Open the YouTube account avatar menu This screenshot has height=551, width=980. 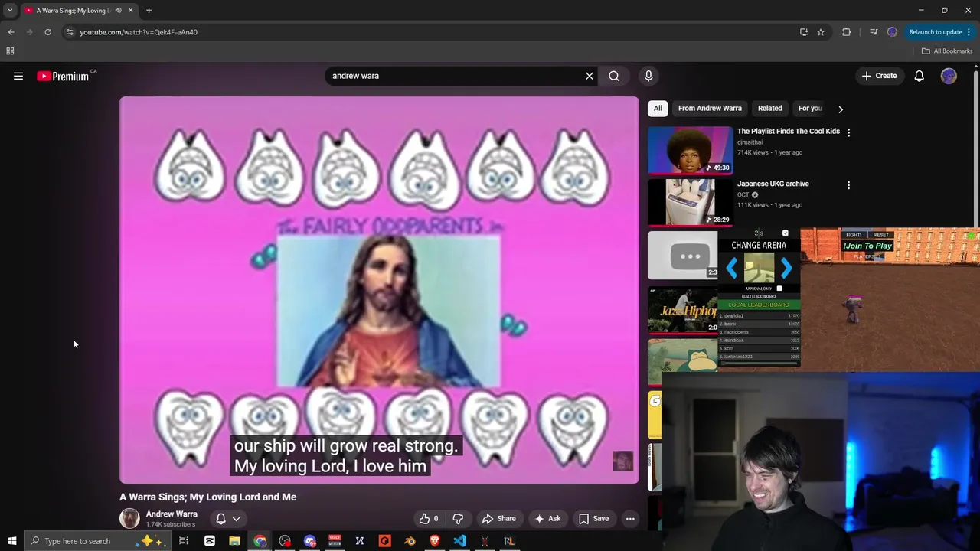point(949,76)
